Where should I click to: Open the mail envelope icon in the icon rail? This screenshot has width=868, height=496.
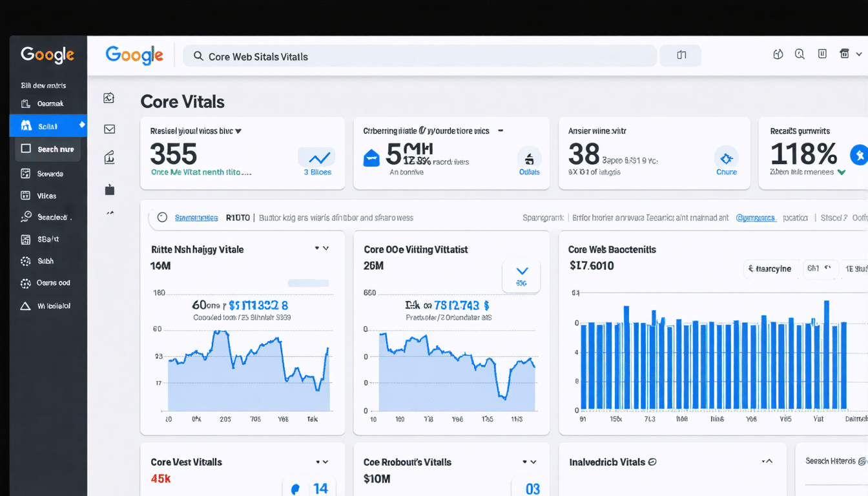pos(109,129)
